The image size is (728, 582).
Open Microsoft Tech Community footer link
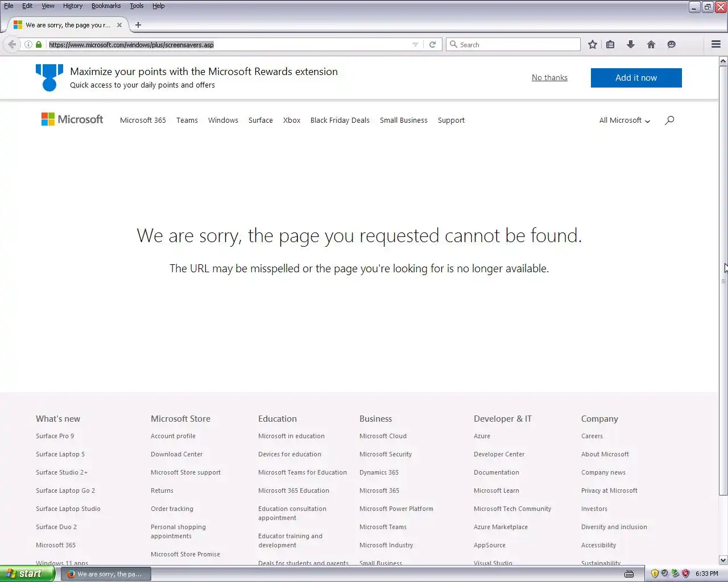(x=512, y=509)
